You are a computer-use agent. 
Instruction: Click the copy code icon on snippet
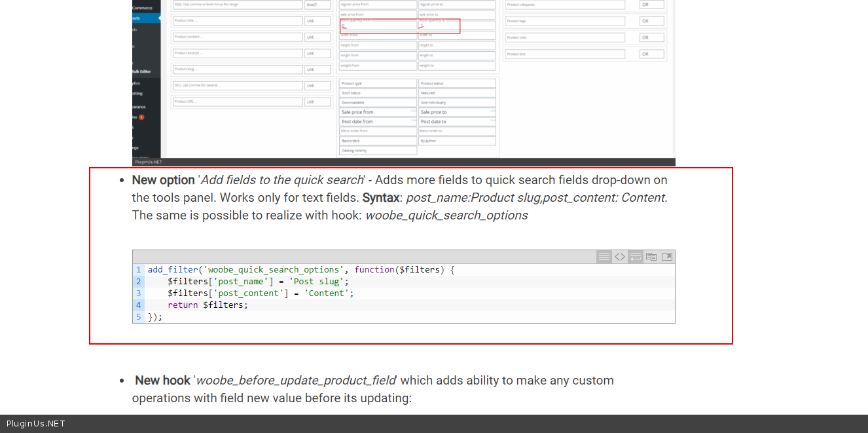coord(651,257)
